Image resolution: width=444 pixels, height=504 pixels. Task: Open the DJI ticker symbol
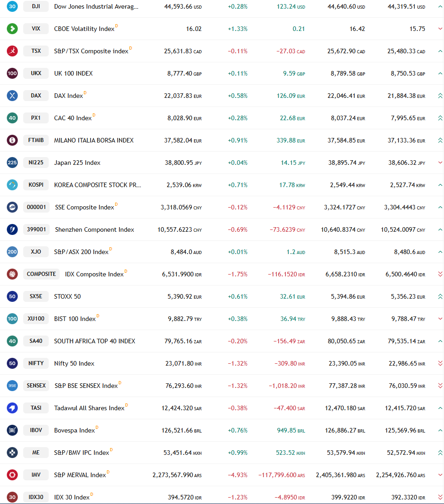[x=36, y=6]
